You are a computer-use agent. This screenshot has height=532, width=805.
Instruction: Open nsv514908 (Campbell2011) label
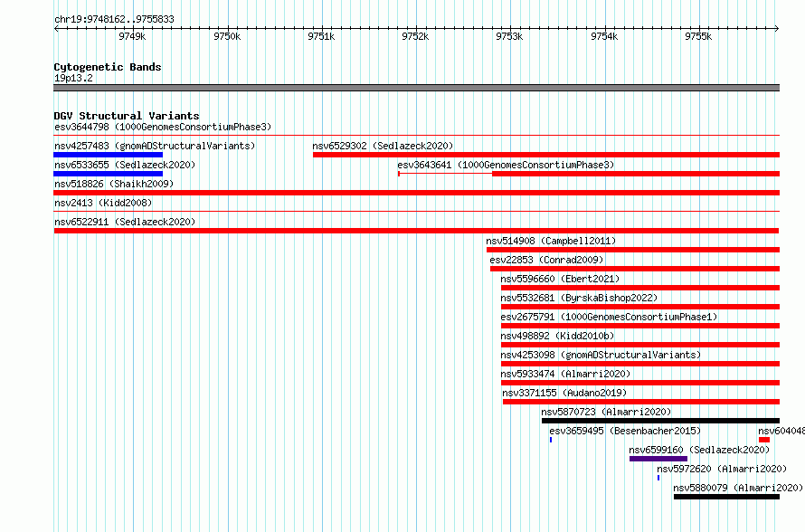click(551, 241)
